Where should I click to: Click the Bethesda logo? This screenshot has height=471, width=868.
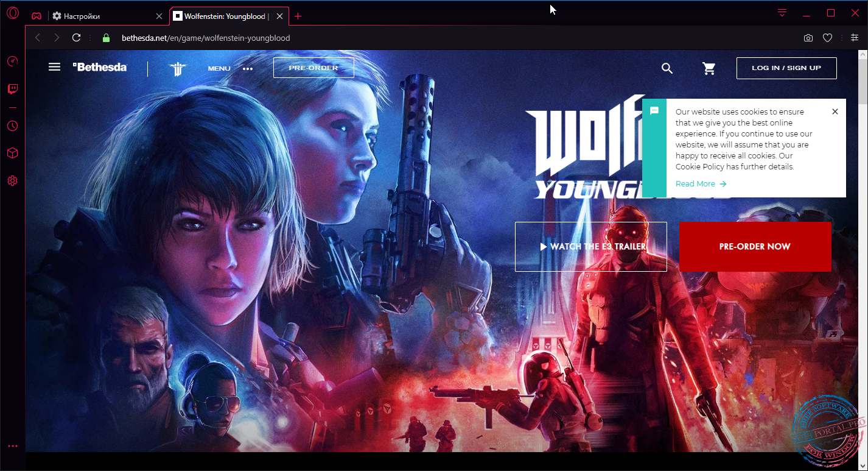[x=100, y=67]
